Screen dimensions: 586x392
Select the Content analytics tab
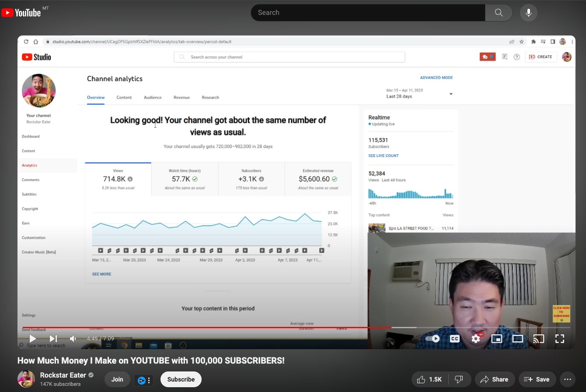pyautogui.click(x=124, y=97)
